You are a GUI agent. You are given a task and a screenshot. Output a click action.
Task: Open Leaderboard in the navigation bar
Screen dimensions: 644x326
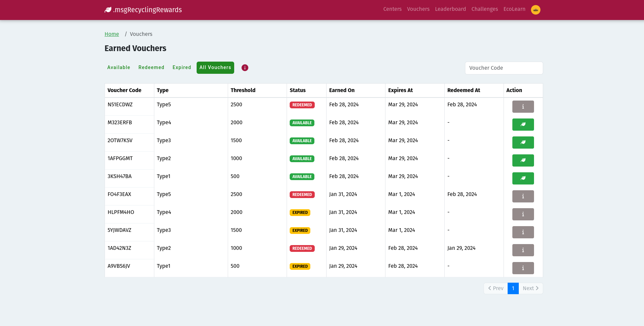(x=450, y=9)
